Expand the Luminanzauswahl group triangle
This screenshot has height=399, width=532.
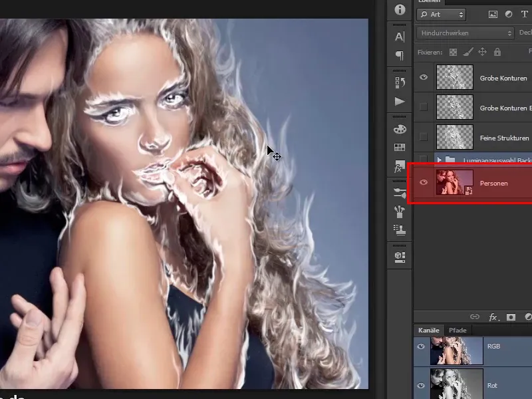(x=440, y=159)
